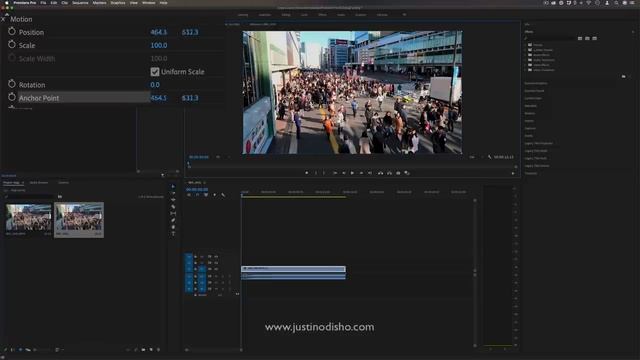Screen dimensions: 640x360
Task: Toggle the Anchor Point animation stopwatch
Action: [12, 97]
